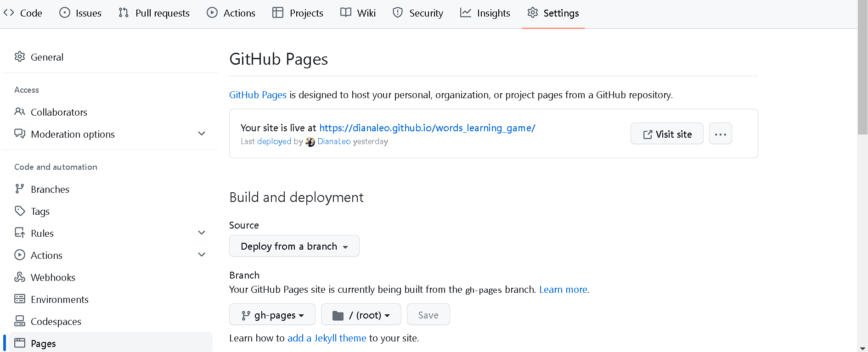868x352 pixels.
Task: Open Codespaces settings page
Action: click(x=111, y=321)
